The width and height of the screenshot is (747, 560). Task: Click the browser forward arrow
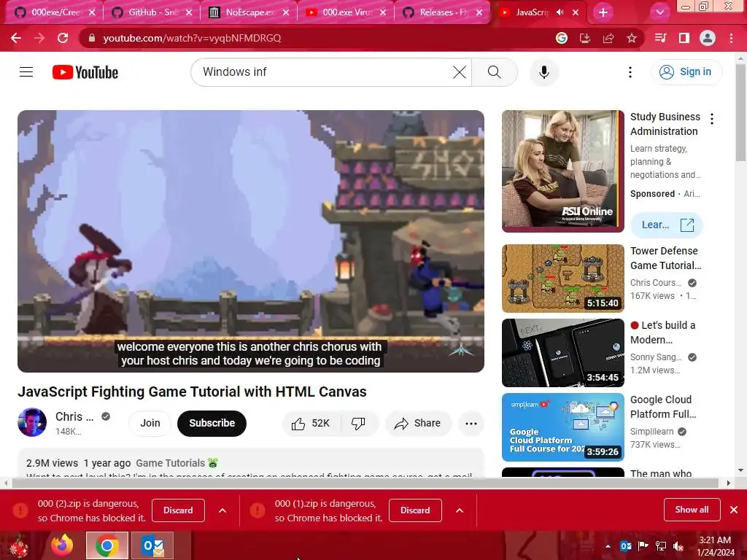[x=39, y=38]
